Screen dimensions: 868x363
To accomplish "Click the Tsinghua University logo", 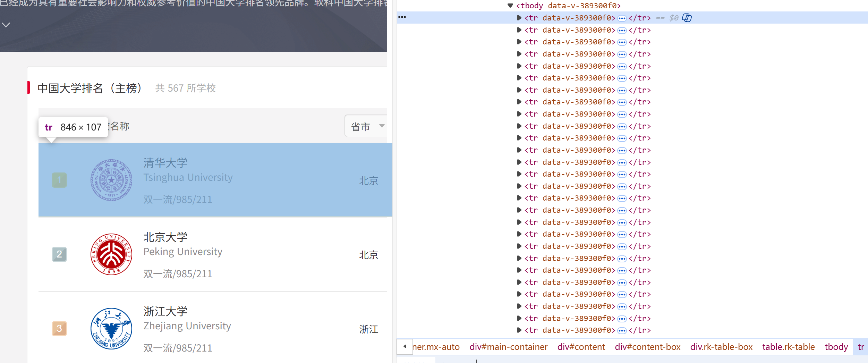I will (x=111, y=180).
